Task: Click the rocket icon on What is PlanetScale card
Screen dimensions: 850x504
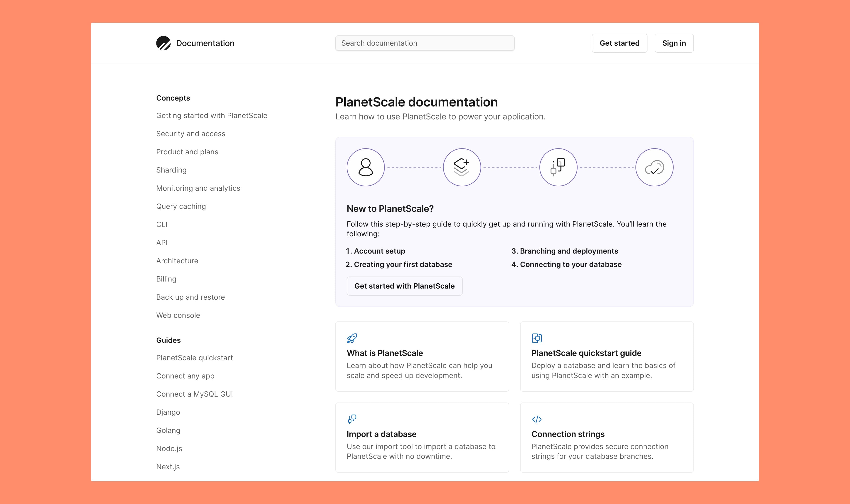Action: [352, 338]
